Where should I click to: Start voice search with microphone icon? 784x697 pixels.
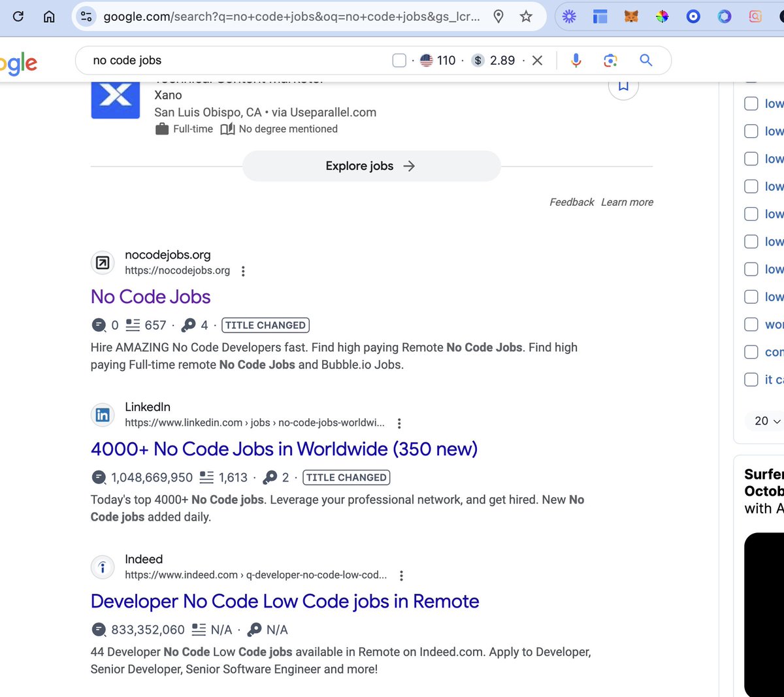tap(576, 60)
